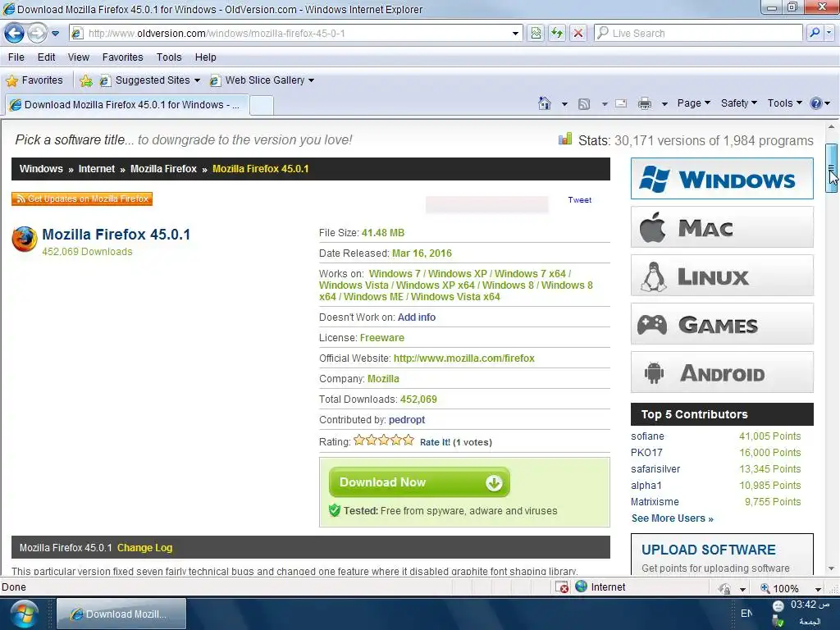Screen dimensions: 840x630
Task: Click the green Download Now button
Action: coord(419,482)
